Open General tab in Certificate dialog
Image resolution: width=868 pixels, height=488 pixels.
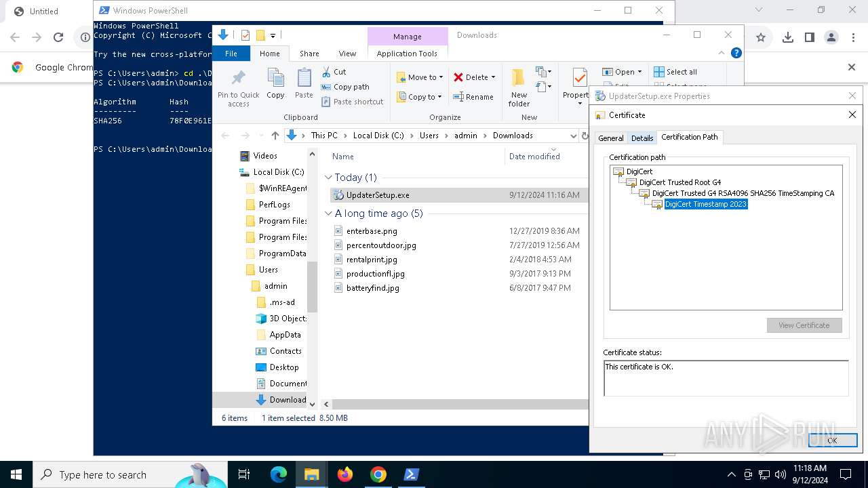pyautogui.click(x=610, y=138)
